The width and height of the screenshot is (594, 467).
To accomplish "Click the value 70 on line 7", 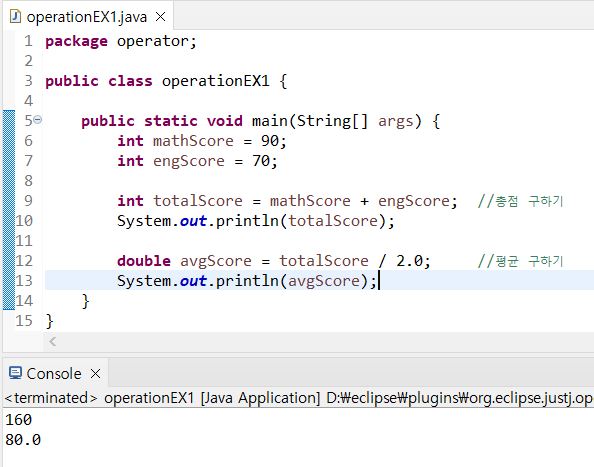I will (261, 161).
